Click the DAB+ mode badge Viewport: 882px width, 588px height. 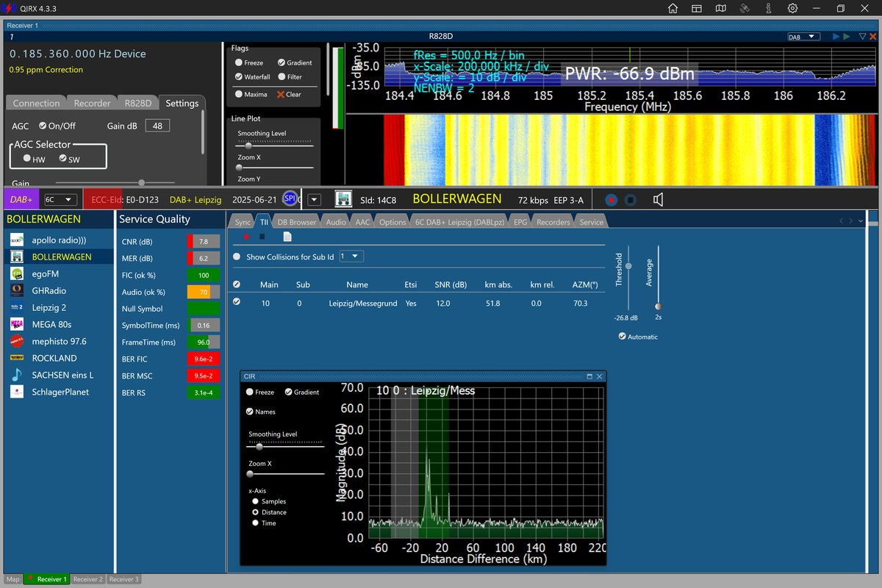pos(22,199)
